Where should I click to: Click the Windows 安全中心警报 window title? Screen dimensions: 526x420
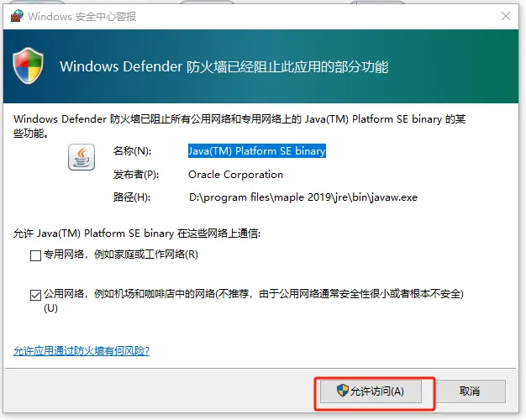pyautogui.click(x=82, y=16)
